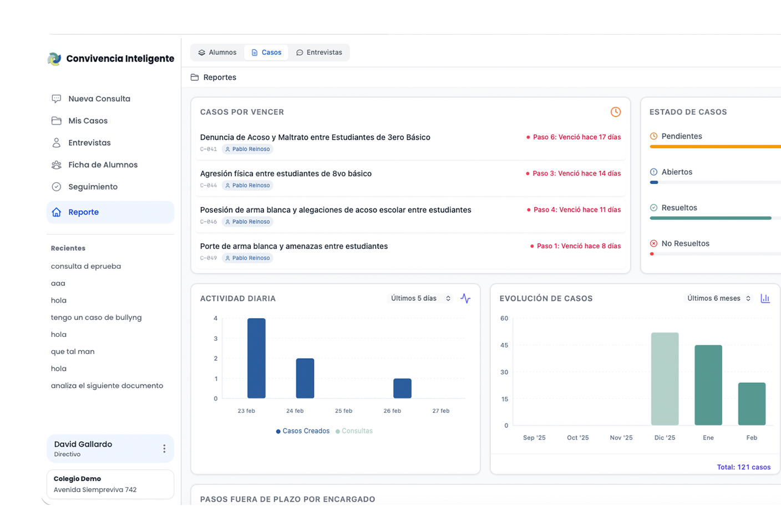
Task: Open user options with the three-dot icon
Action: tap(164, 449)
